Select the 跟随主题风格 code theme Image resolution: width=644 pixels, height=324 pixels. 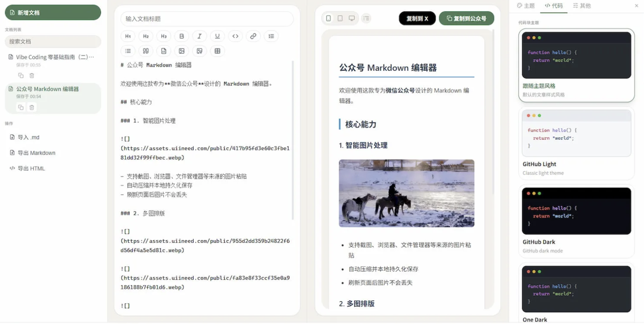577,65
